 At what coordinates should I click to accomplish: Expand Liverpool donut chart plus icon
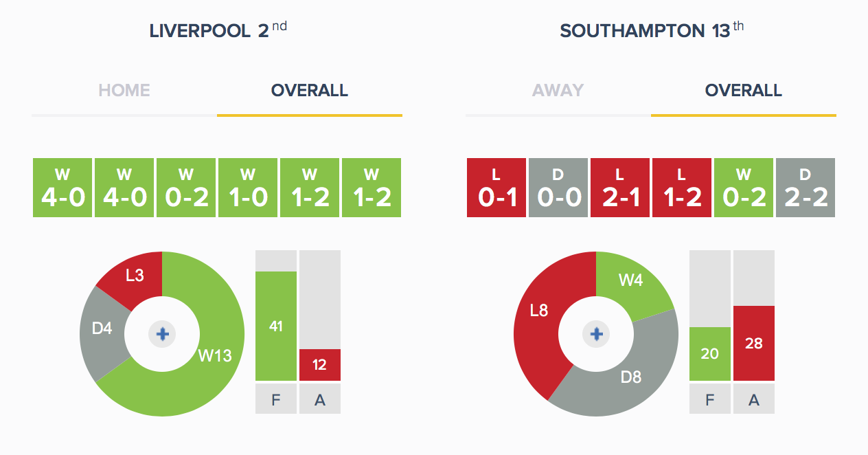click(162, 334)
